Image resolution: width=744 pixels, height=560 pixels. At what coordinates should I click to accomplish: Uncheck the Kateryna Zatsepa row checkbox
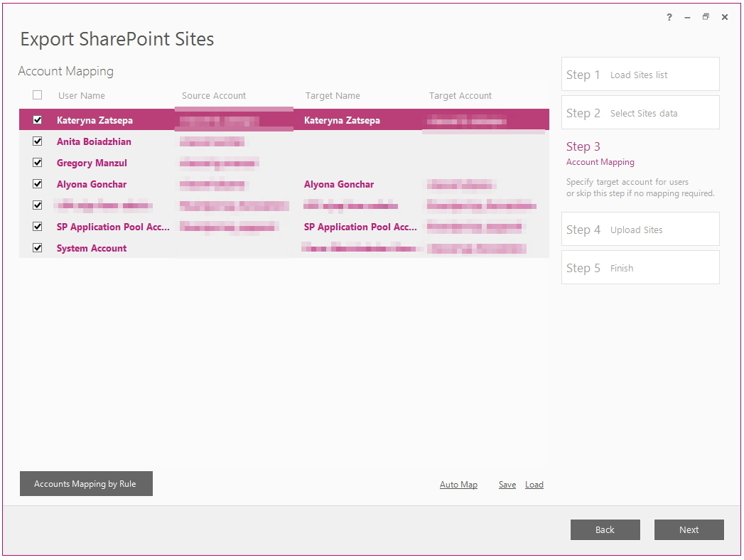[x=38, y=120]
